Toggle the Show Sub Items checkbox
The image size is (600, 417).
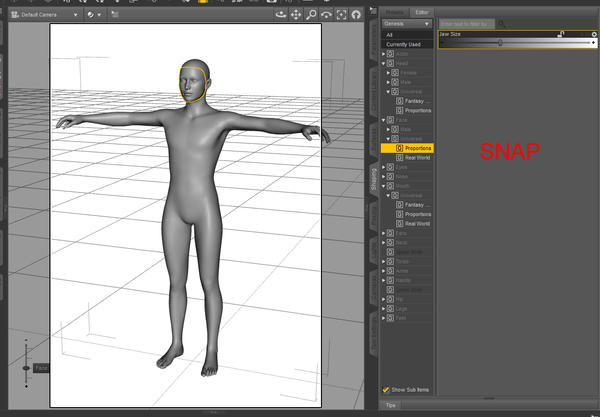[387, 390]
